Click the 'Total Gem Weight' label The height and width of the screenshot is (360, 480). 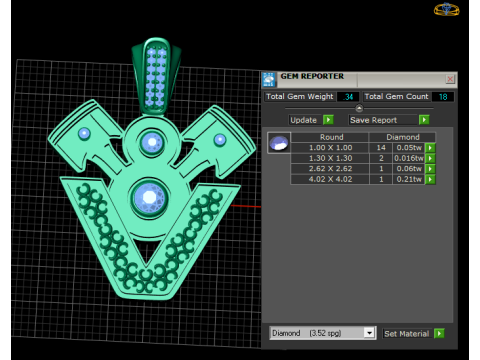pos(299,97)
